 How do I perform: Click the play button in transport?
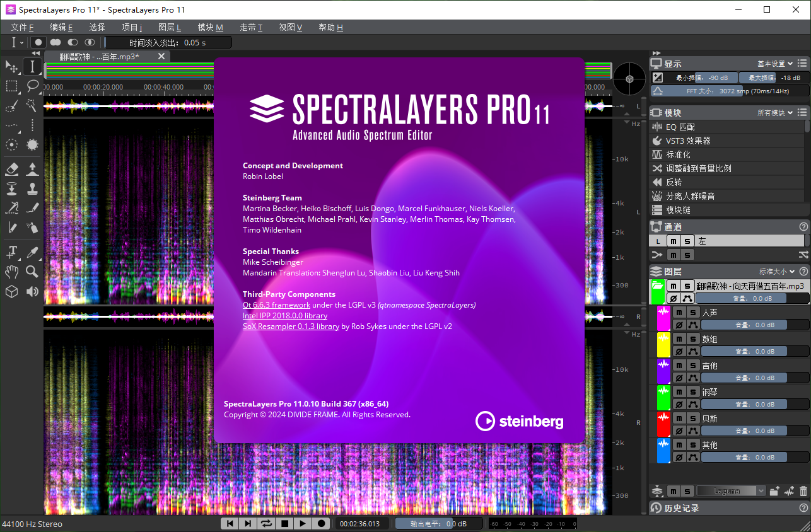pyautogui.click(x=303, y=523)
